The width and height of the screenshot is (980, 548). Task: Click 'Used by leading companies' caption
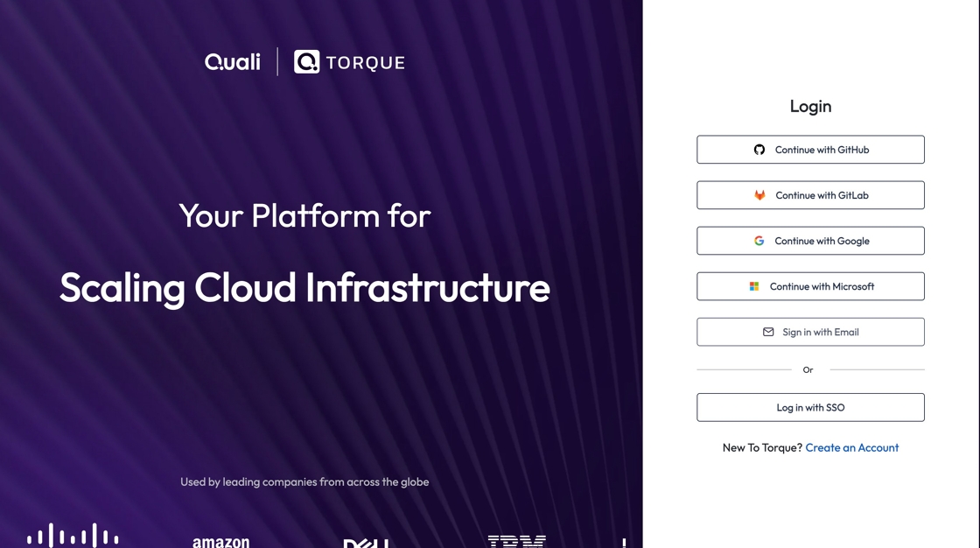pyautogui.click(x=304, y=481)
